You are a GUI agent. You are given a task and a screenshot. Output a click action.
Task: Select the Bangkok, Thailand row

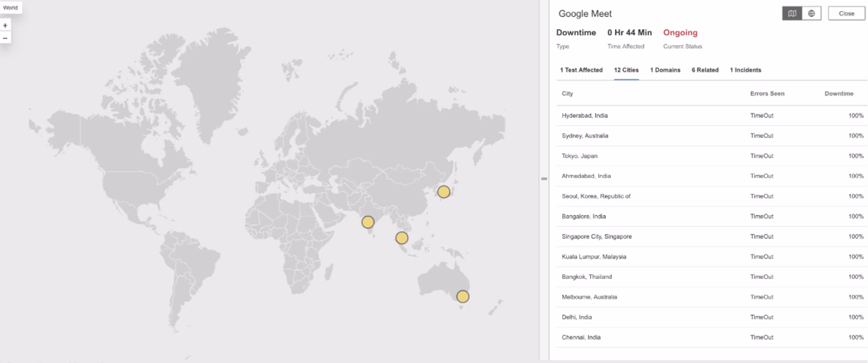712,277
